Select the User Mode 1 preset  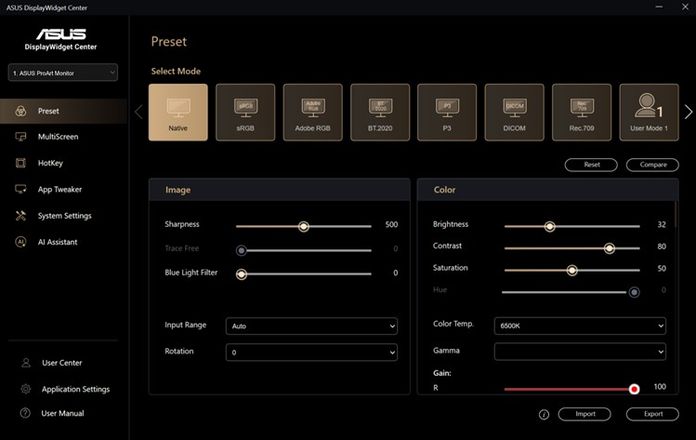pyautogui.click(x=649, y=112)
